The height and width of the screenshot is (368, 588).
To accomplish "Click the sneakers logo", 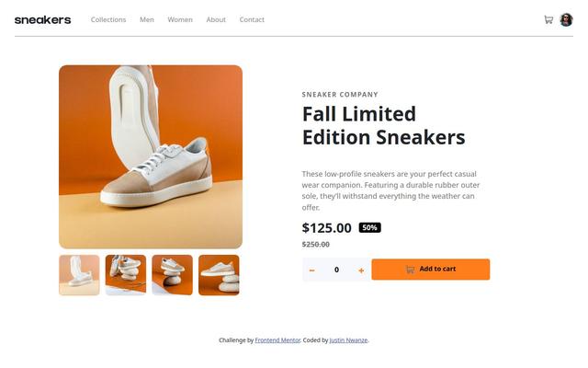I will [x=42, y=19].
